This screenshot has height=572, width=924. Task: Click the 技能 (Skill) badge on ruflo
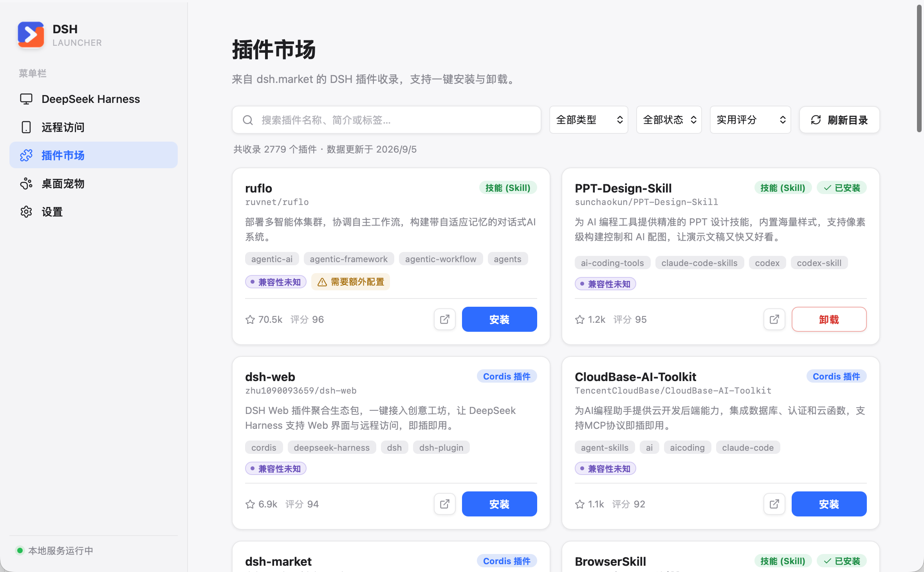click(508, 188)
